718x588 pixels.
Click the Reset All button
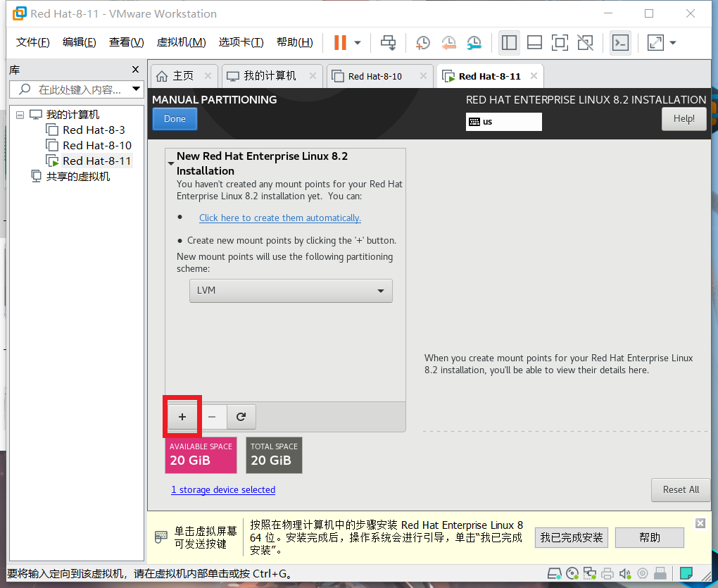point(681,490)
